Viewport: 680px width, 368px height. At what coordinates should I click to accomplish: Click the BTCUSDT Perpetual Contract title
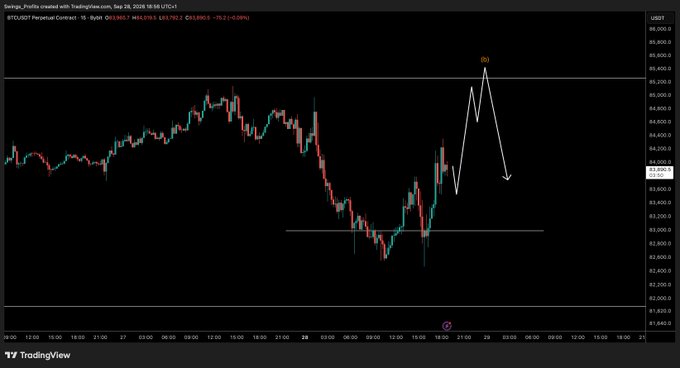(55, 18)
